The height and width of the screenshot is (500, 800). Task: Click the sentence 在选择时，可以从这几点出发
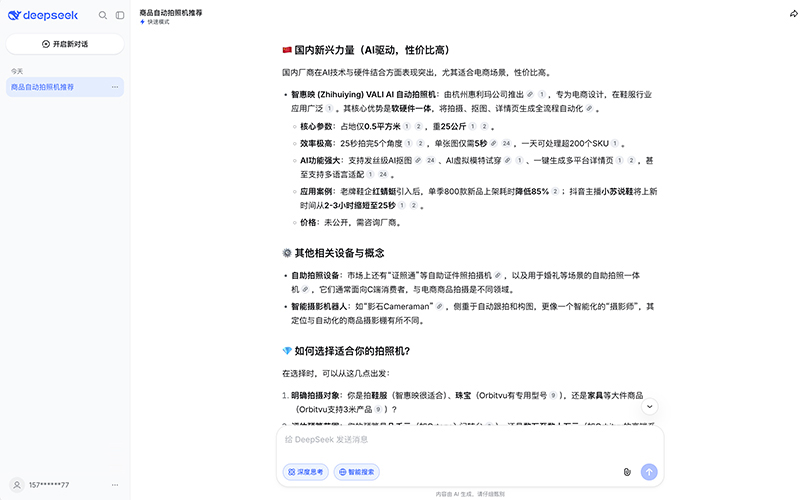click(335, 373)
